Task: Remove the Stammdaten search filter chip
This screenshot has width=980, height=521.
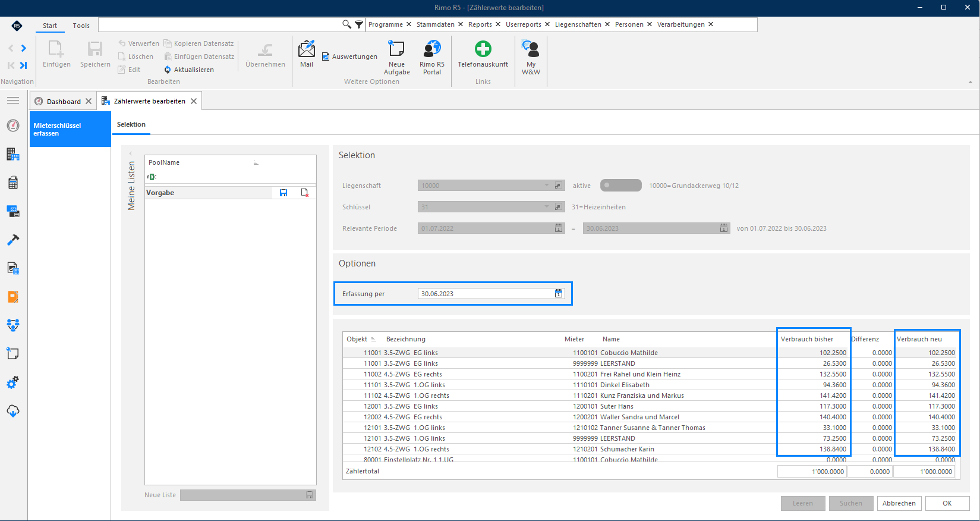Action: click(x=460, y=24)
